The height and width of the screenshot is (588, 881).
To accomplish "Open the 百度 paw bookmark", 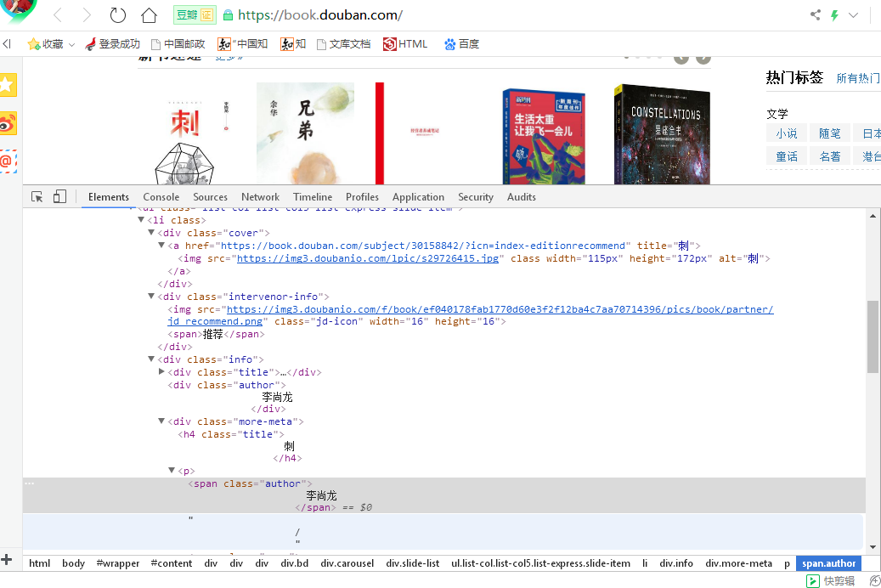I will [x=461, y=44].
